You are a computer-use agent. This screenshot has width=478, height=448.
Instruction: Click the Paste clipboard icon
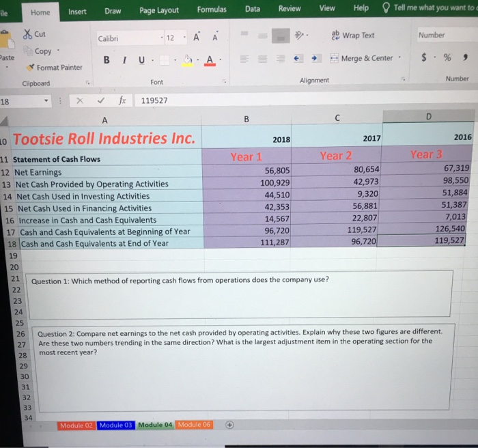[x=7, y=40]
